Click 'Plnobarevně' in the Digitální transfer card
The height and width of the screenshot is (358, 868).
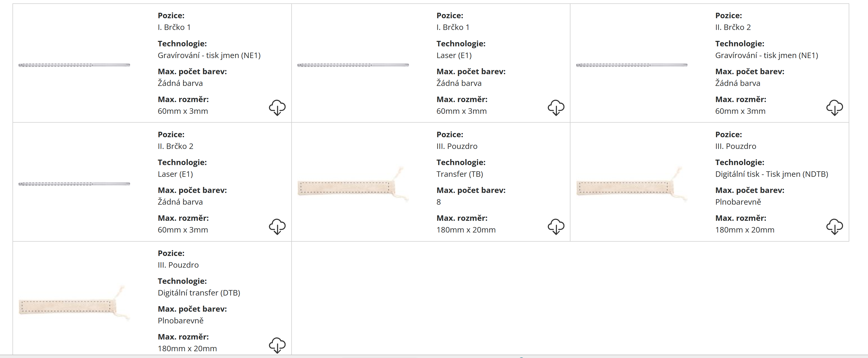(x=181, y=321)
